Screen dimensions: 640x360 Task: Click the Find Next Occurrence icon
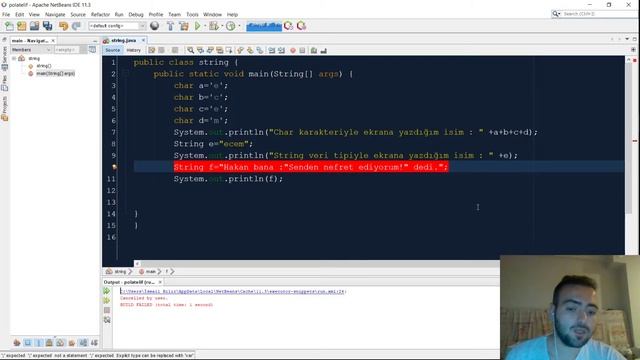tap(210, 50)
